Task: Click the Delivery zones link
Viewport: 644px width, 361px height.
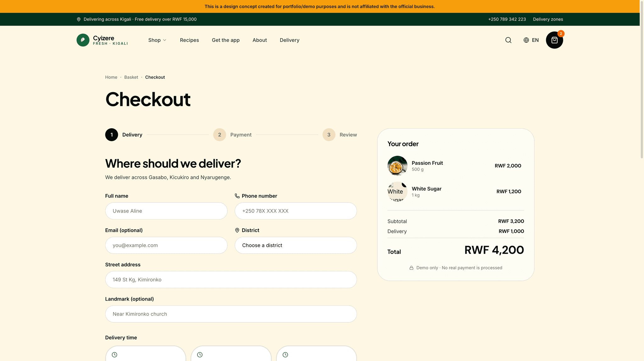Action: pyautogui.click(x=548, y=19)
